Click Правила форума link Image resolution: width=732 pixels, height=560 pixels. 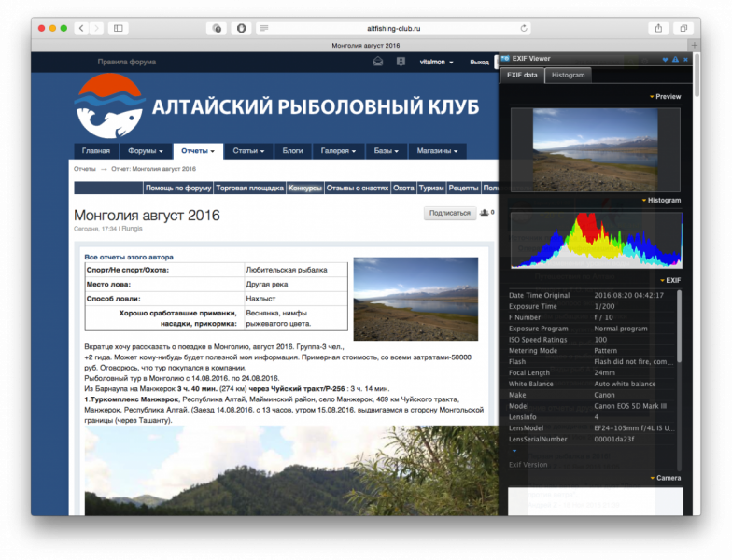point(127,62)
